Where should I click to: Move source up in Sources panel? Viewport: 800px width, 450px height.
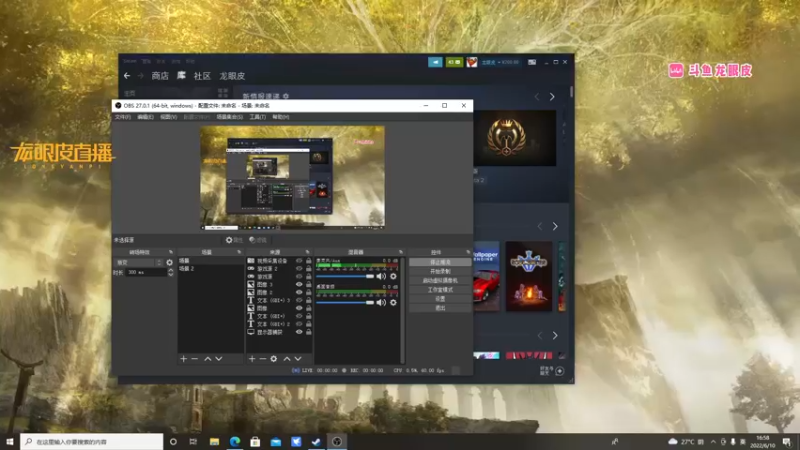(x=287, y=359)
